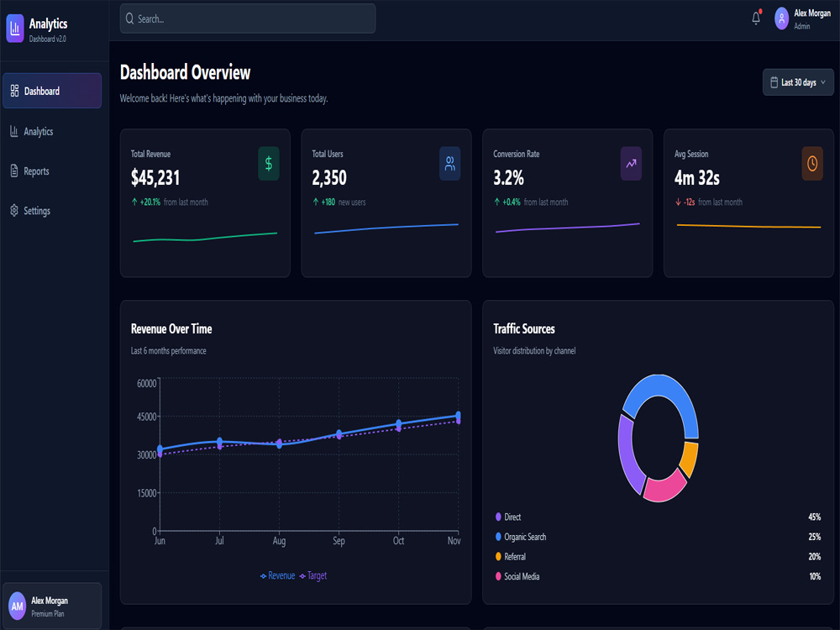Click the user avatar icon in header
This screenshot has width=840, height=630.
[781, 18]
